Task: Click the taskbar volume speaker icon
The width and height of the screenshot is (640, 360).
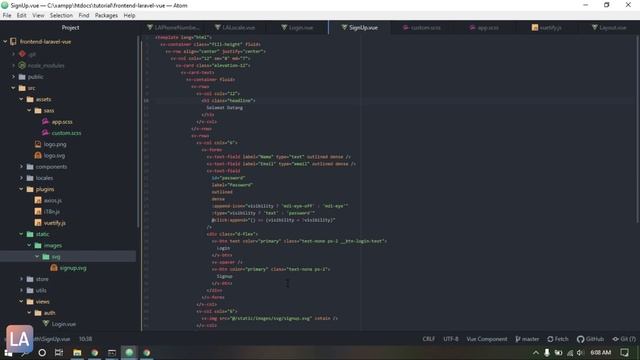Action: (x=580, y=352)
